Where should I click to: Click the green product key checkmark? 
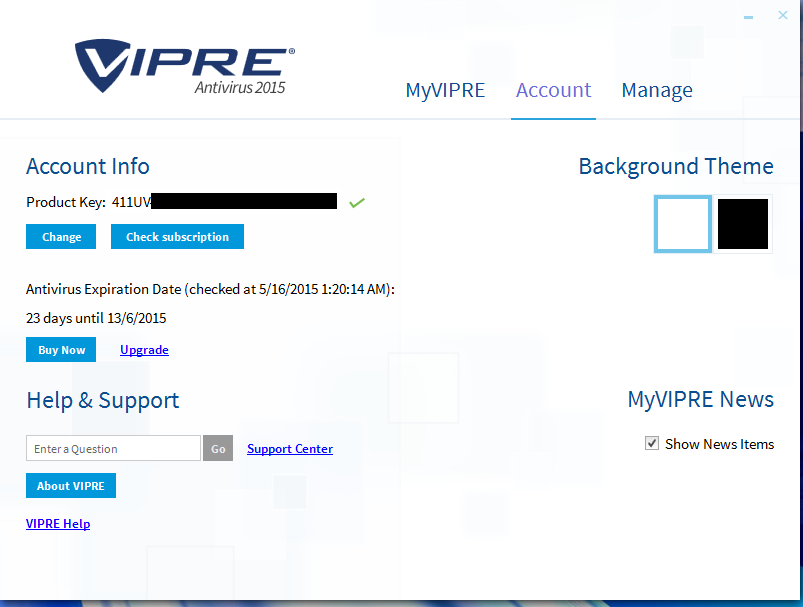(x=357, y=203)
